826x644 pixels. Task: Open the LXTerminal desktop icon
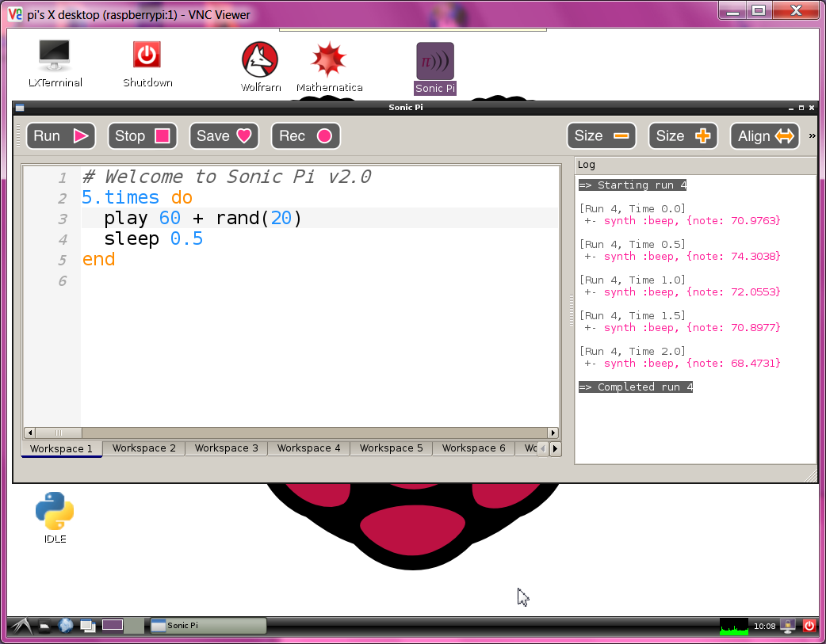[55, 63]
